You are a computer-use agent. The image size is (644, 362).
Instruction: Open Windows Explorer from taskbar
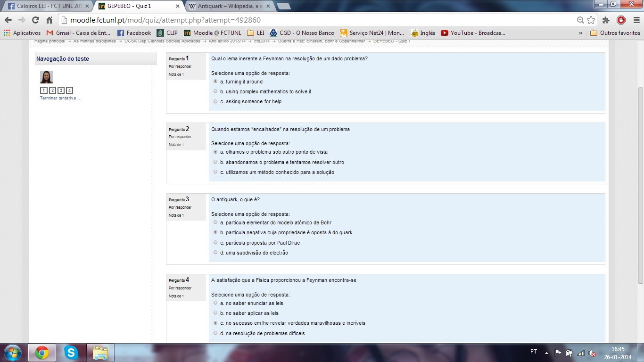(100, 353)
